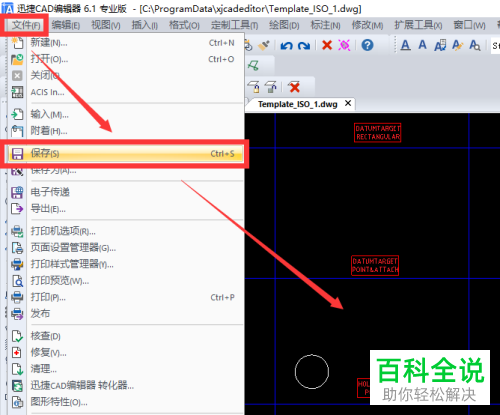Choose 打印(P) Print entry
This screenshot has height=415, width=500.
click(126, 297)
